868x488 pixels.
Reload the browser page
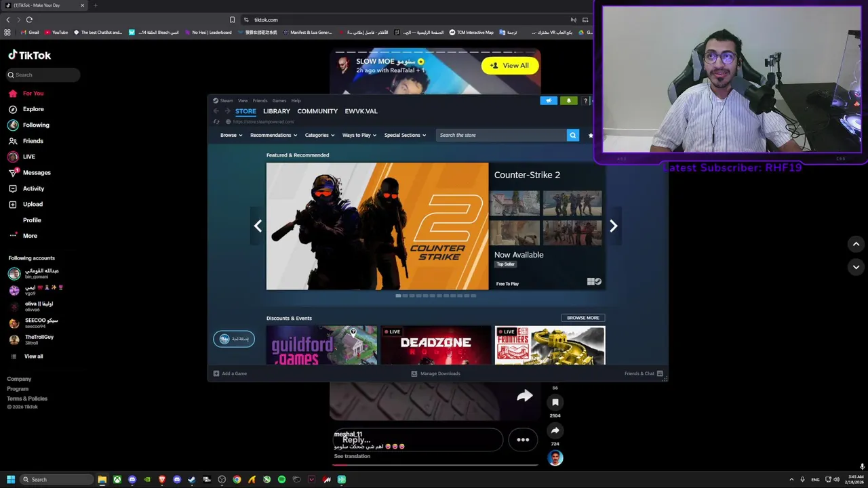(x=29, y=20)
